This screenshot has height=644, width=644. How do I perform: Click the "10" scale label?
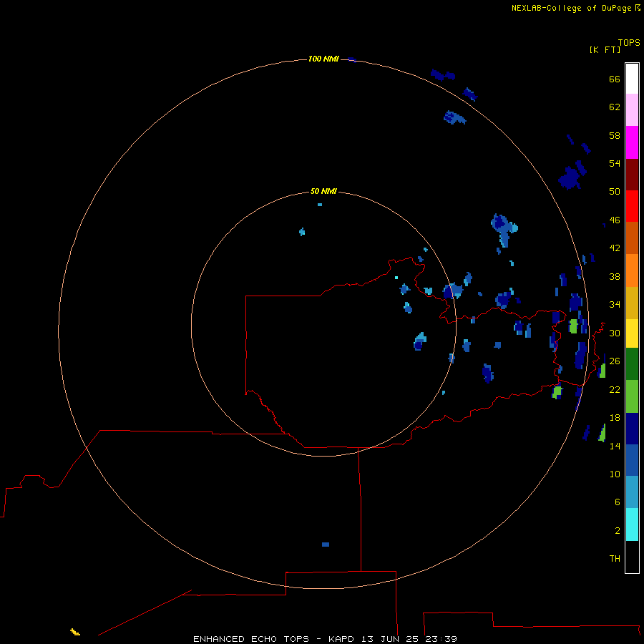coord(615,474)
